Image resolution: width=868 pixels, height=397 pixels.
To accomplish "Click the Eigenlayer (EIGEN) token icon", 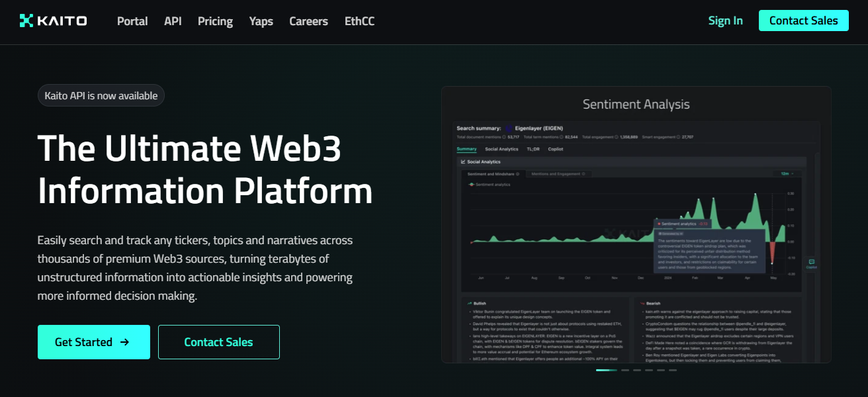I will [509, 128].
